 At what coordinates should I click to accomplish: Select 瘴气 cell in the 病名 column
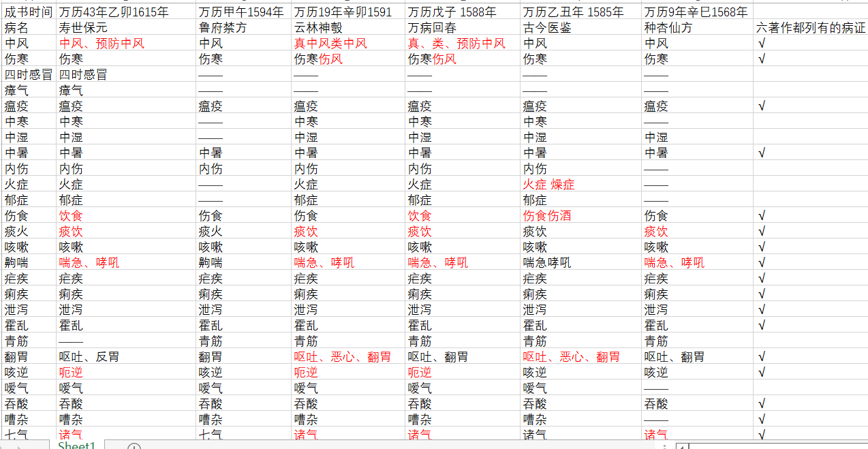(x=29, y=90)
